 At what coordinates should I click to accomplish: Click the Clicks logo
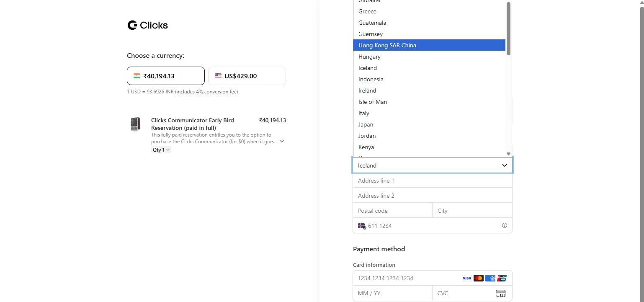(147, 25)
